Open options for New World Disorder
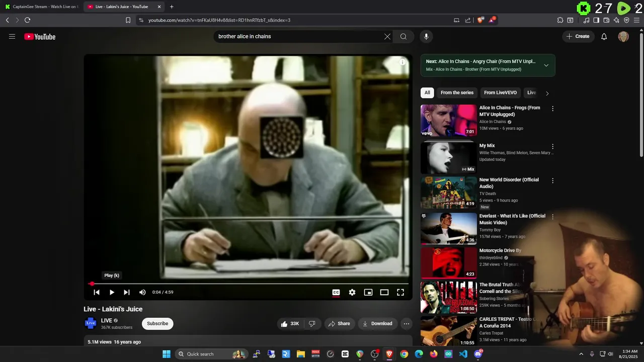644x362 pixels. click(552, 180)
